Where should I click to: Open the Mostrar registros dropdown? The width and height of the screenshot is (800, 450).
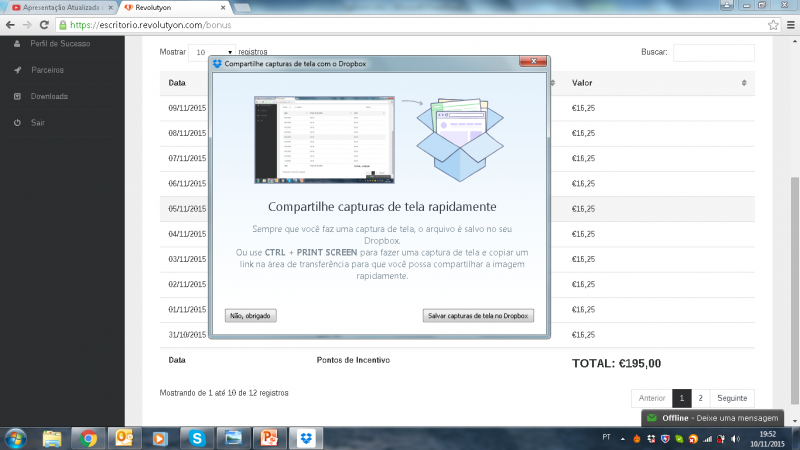click(x=212, y=52)
